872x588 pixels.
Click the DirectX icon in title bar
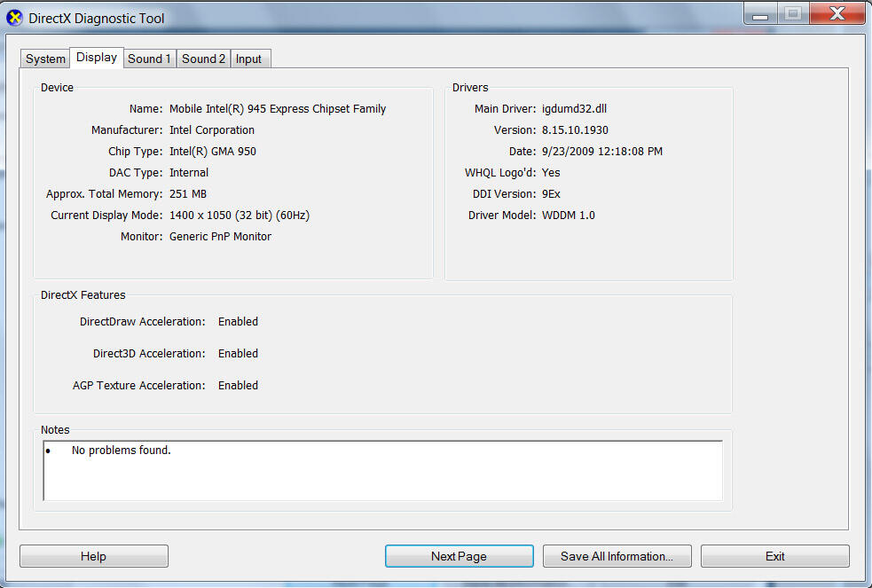14,18
